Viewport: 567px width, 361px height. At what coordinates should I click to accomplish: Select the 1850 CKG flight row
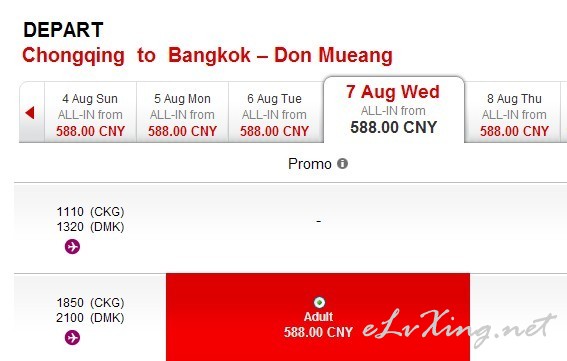tap(290, 318)
